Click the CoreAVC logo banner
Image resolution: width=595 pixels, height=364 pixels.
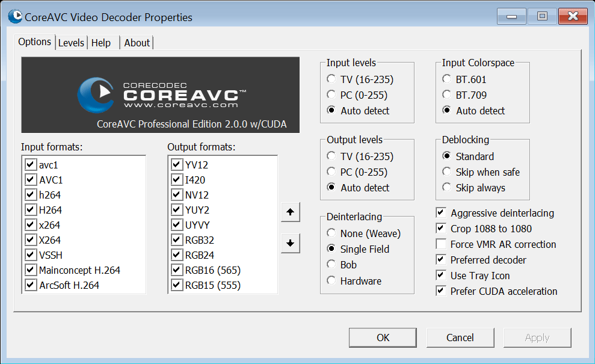point(160,95)
